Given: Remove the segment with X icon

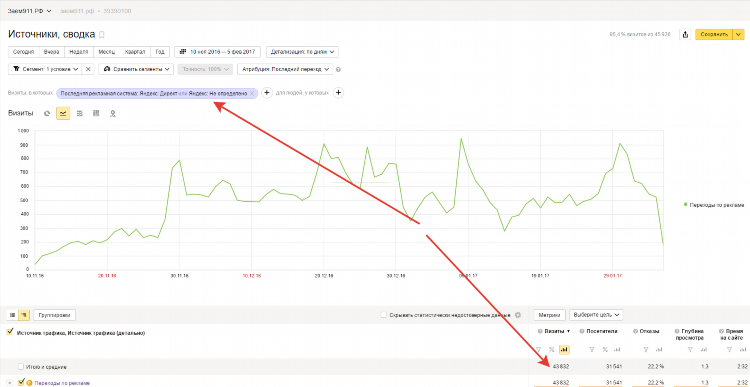Looking at the screenshot, I should [x=88, y=69].
